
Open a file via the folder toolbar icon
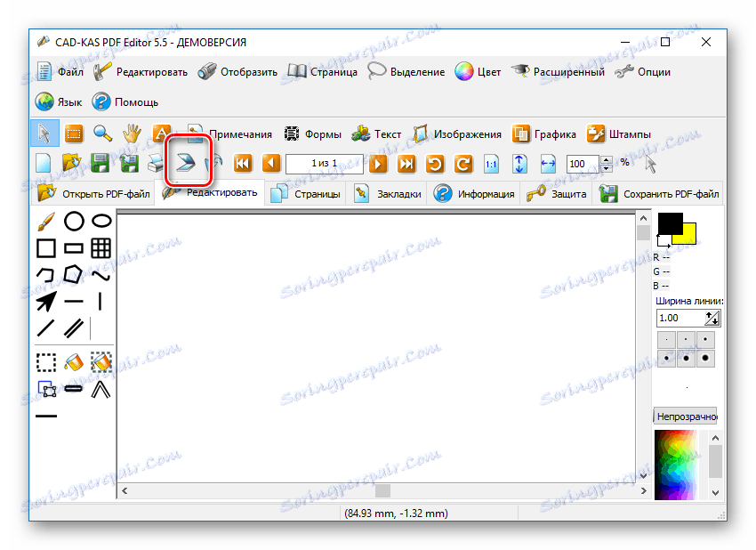tap(72, 164)
